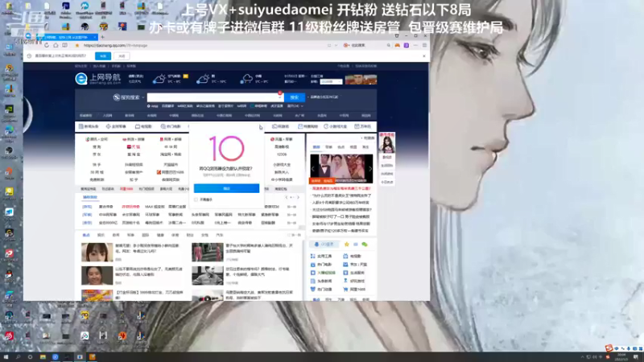Open the select box beside date info
Screen dimensions: 644x362
click(331, 82)
